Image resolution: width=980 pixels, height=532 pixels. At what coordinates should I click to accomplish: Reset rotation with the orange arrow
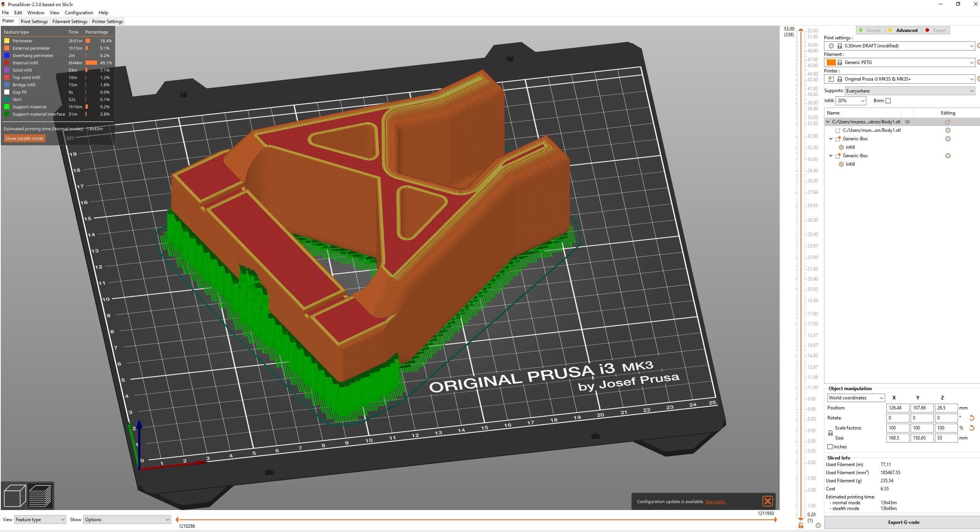tap(972, 418)
